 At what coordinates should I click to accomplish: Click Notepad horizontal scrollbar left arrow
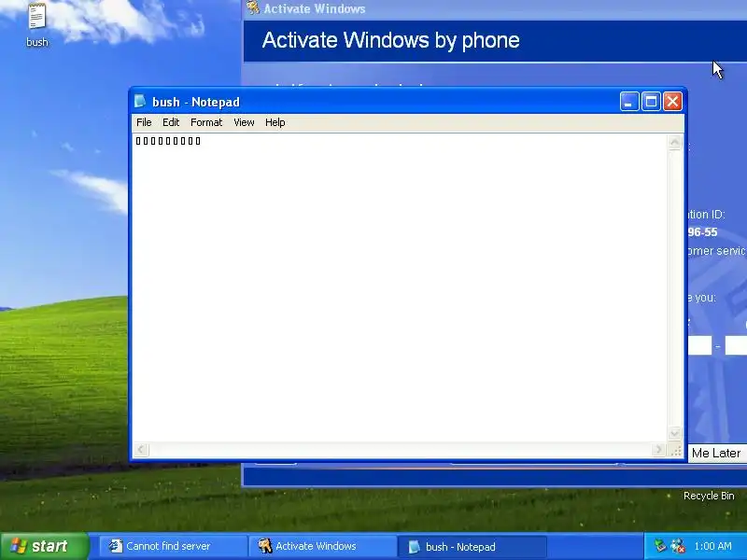[141, 450]
